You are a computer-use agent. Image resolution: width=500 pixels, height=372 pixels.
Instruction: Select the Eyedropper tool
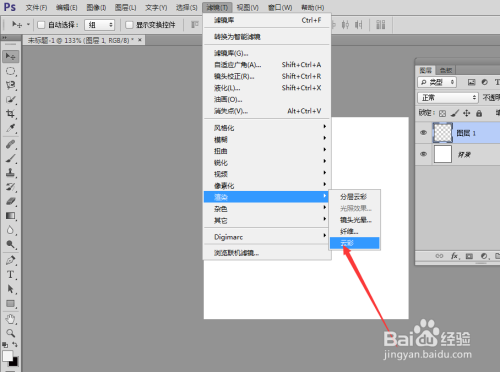click(x=11, y=128)
